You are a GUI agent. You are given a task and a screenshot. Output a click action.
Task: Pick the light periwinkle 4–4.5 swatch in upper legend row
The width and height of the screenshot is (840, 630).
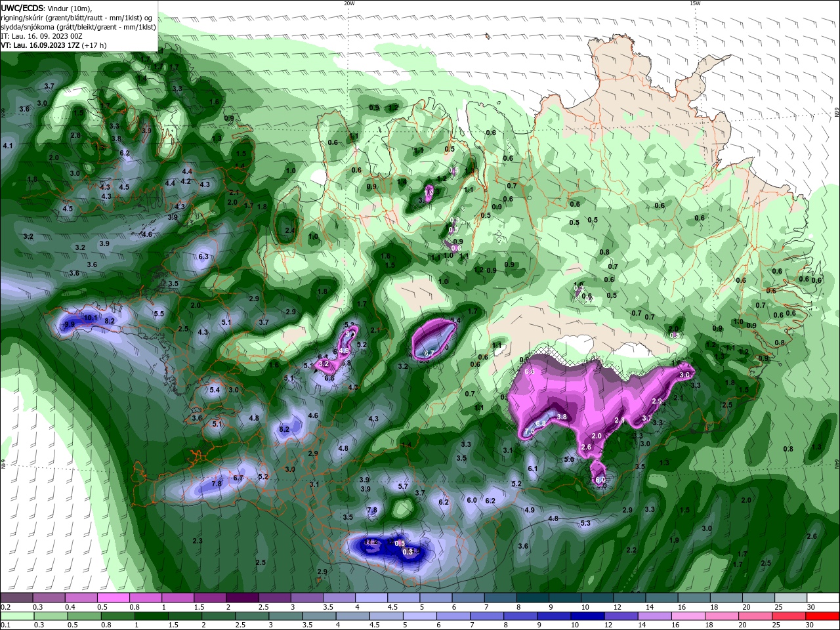370,598
